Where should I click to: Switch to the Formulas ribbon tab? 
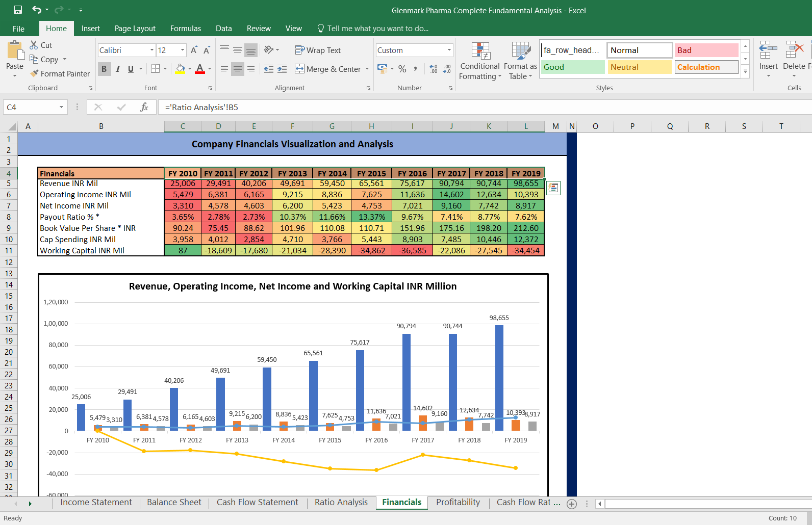click(186, 29)
